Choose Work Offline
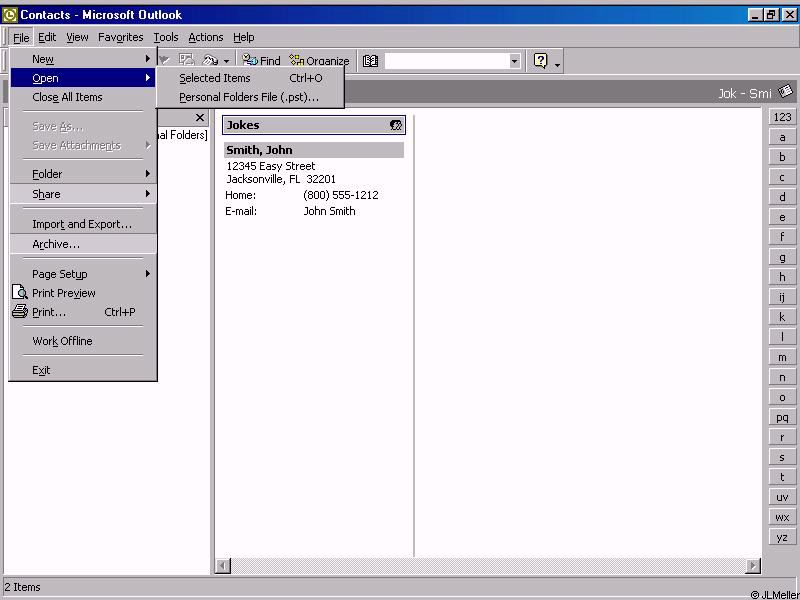Image resolution: width=800 pixels, height=600 pixels. tap(83, 341)
